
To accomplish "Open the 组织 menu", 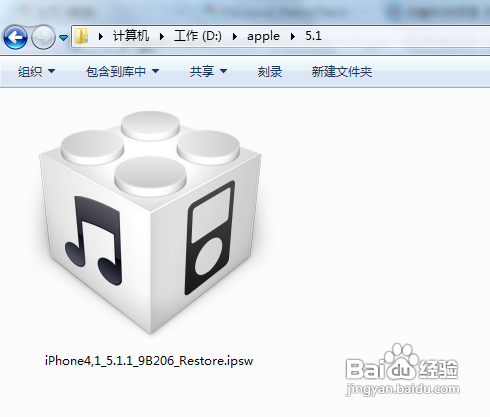I will (x=36, y=71).
